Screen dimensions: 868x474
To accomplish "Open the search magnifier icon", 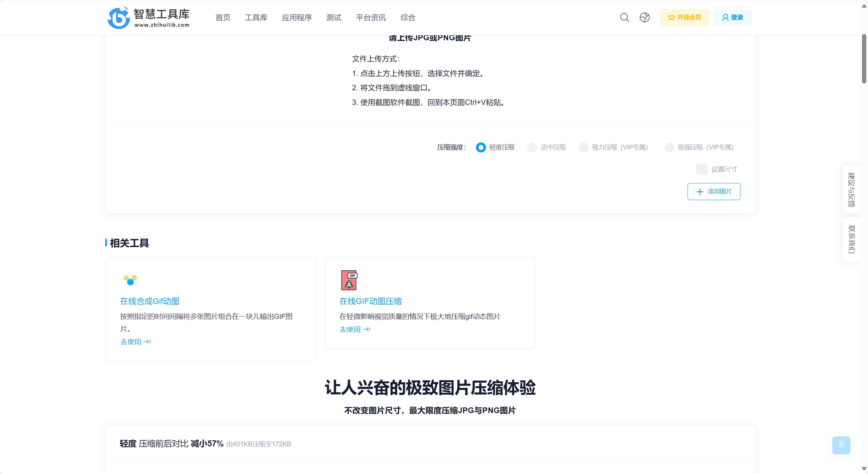I will [625, 18].
